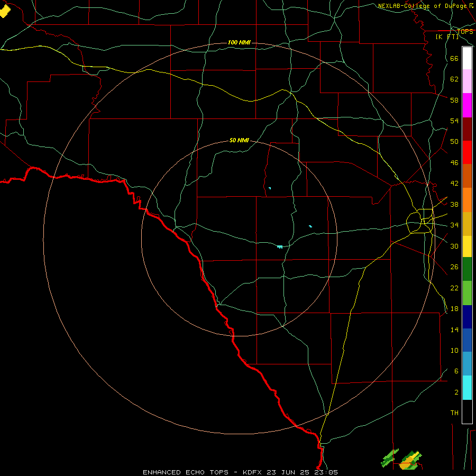Viewport: 476px width, 476px height.
Task: Click the orange 38 K FT legend swatch
Action: pos(467,200)
